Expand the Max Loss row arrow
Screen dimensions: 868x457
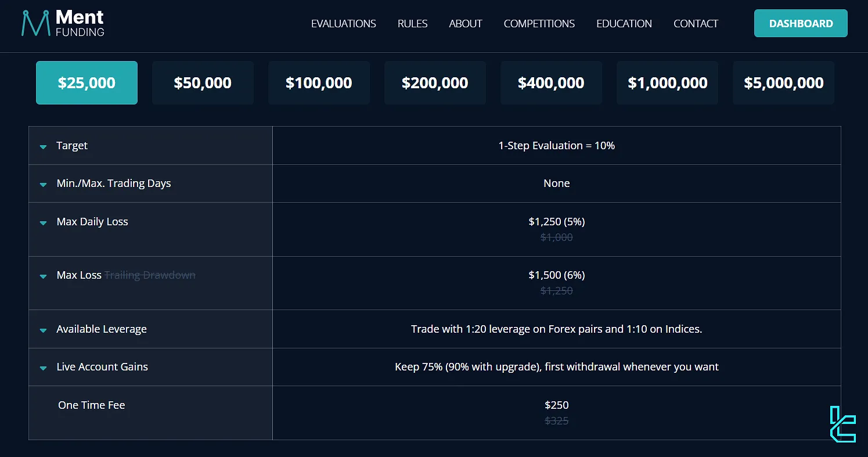pyautogui.click(x=43, y=276)
